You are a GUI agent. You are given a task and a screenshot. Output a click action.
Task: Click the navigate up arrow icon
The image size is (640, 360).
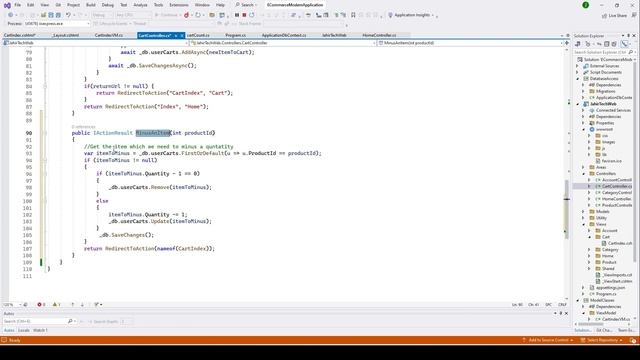[x=73, y=304]
